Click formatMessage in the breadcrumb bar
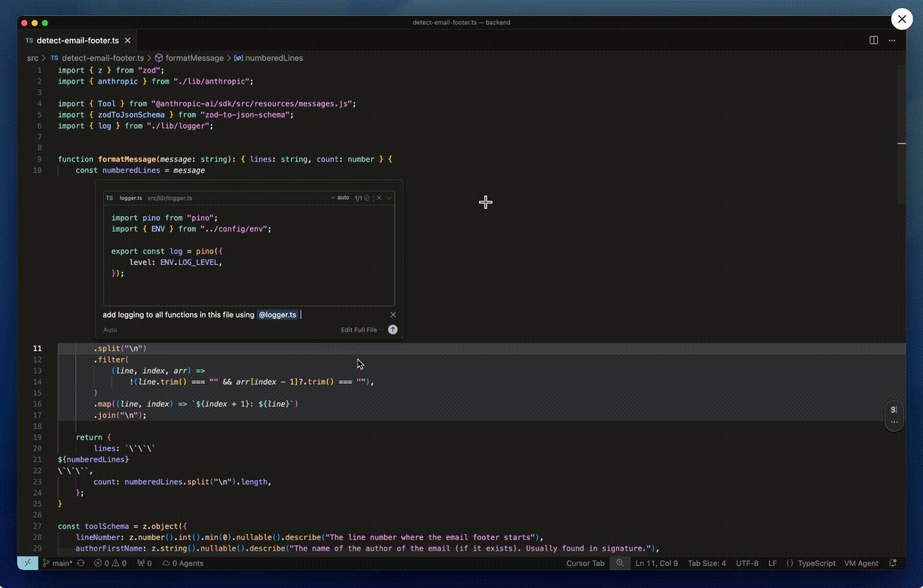 (x=195, y=58)
